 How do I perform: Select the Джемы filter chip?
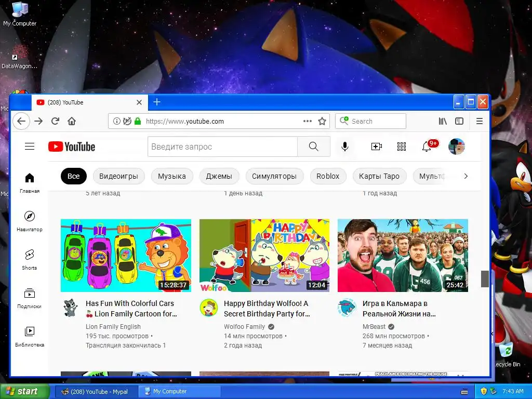pos(219,176)
